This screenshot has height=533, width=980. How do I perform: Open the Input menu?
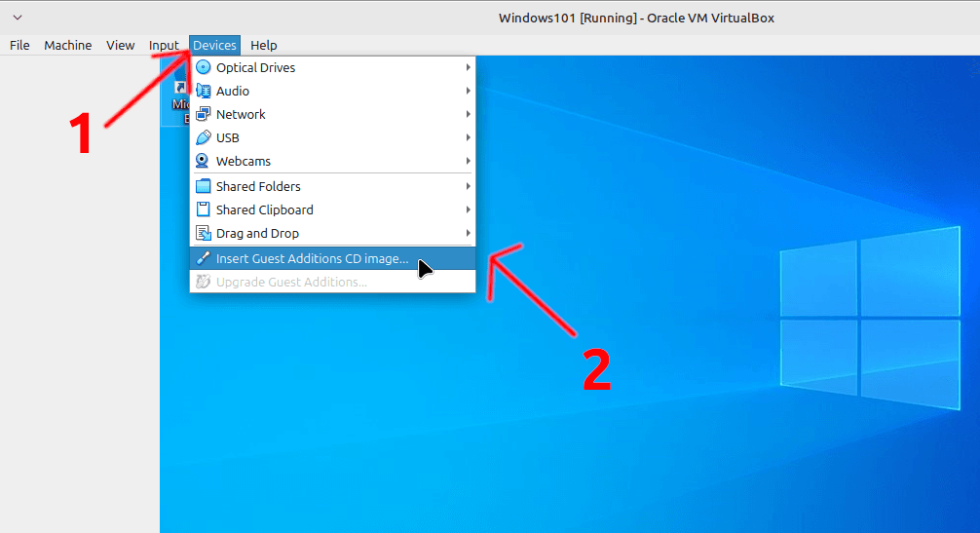point(164,45)
